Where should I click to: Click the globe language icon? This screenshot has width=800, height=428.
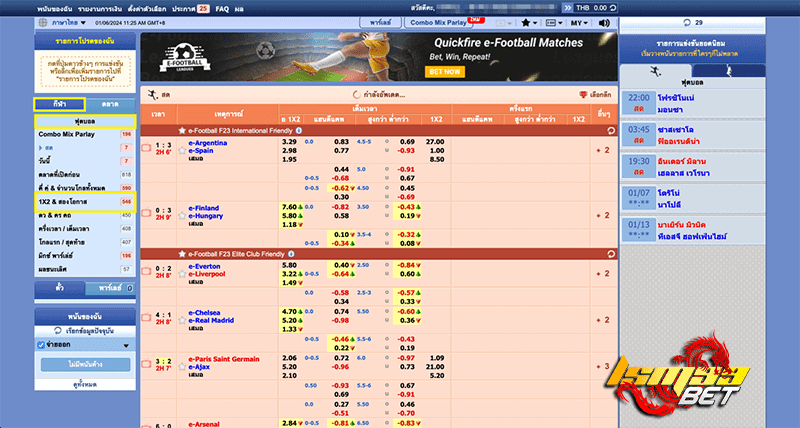point(43,23)
